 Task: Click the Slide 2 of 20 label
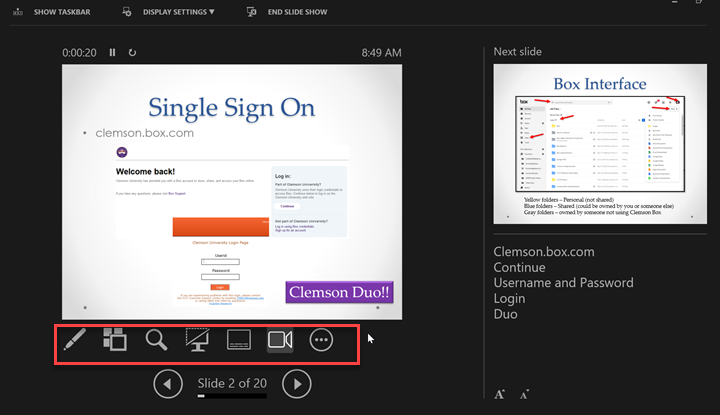pyautogui.click(x=232, y=383)
